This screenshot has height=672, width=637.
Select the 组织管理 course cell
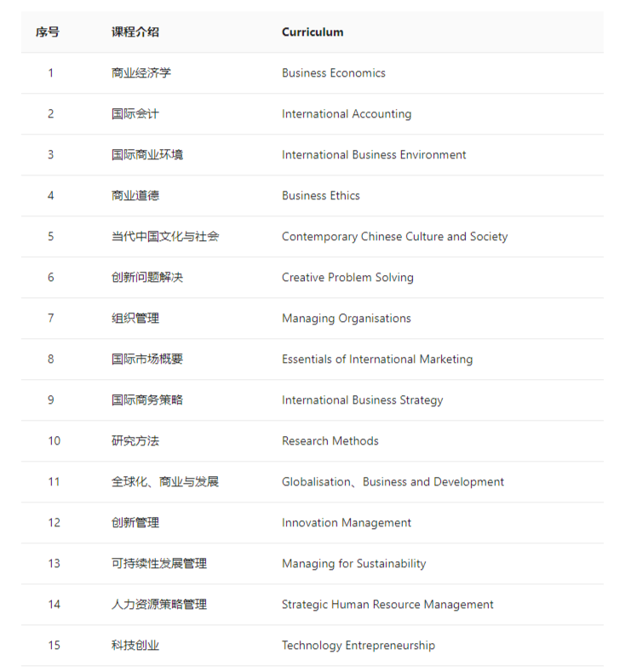(x=135, y=319)
